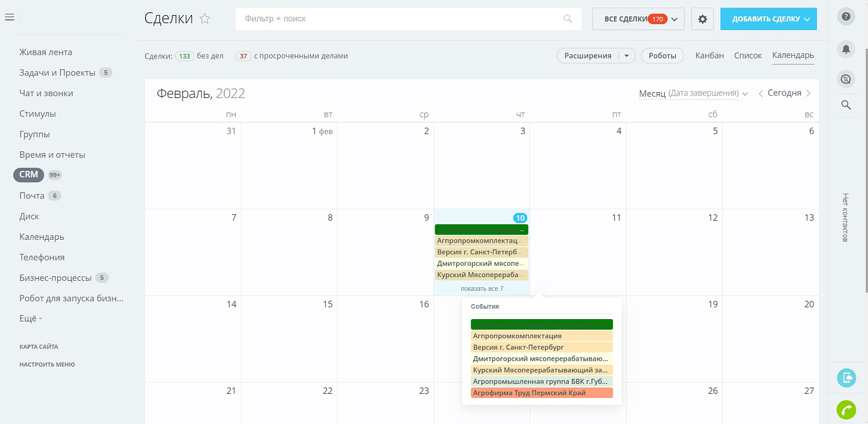
Task: Switch to the Список view
Action: click(x=748, y=55)
